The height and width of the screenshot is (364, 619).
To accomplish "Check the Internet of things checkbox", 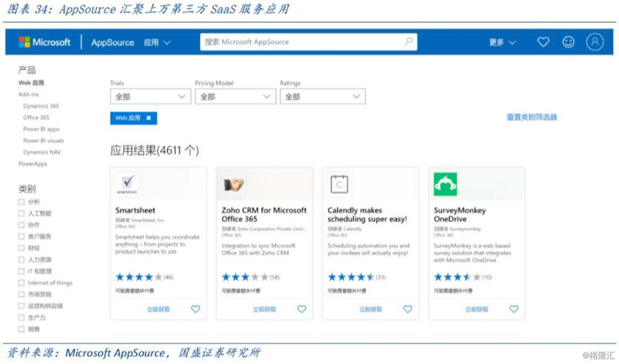I will [x=21, y=283].
